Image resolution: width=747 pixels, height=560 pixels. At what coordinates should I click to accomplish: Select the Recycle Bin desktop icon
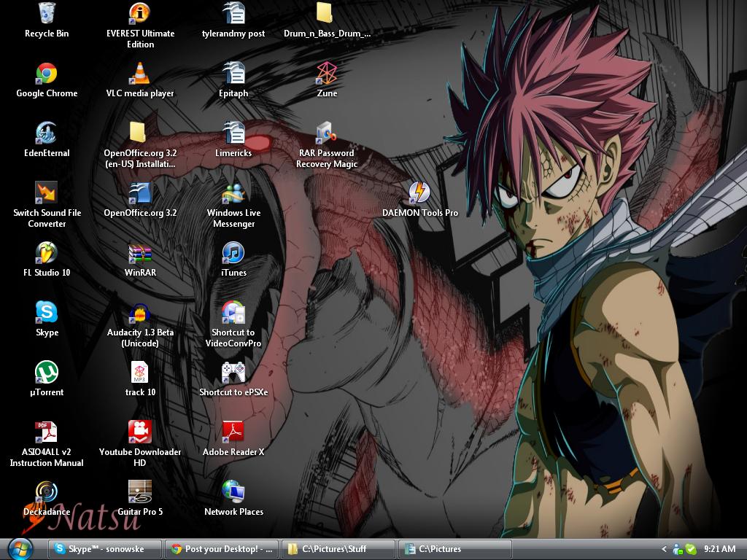pyautogui.click(x=47, y=13)
